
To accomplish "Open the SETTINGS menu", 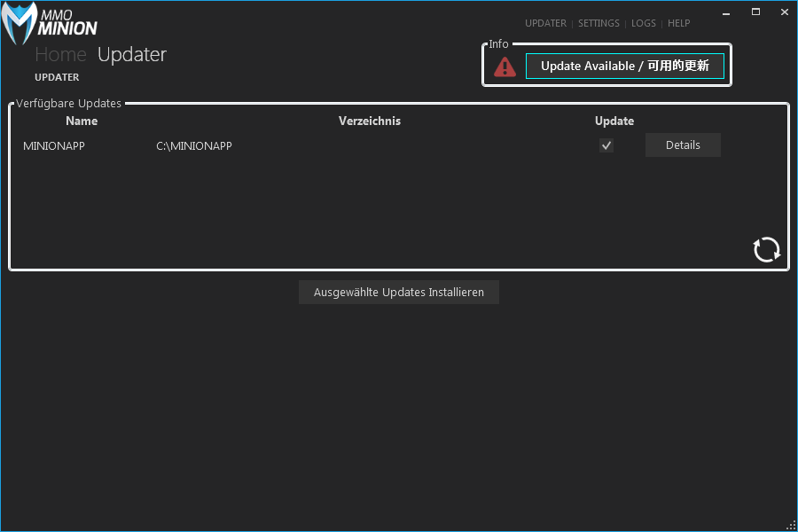I will (598, 23).
